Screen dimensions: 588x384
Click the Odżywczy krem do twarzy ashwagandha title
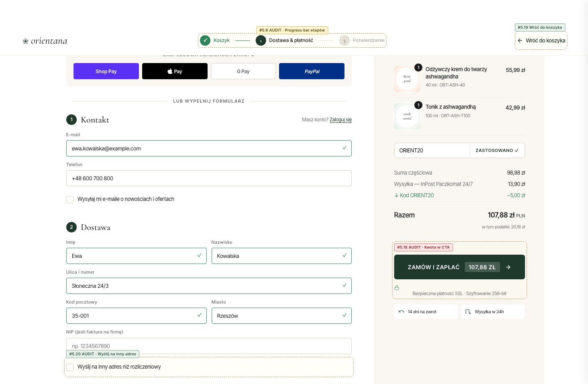click(x=456, y=73)
